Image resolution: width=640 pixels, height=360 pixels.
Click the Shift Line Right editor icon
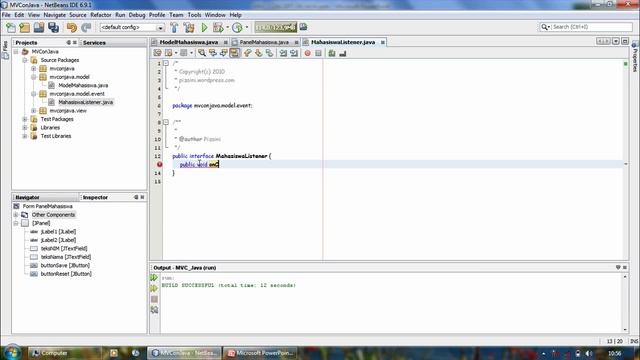(x=294, y=53)
